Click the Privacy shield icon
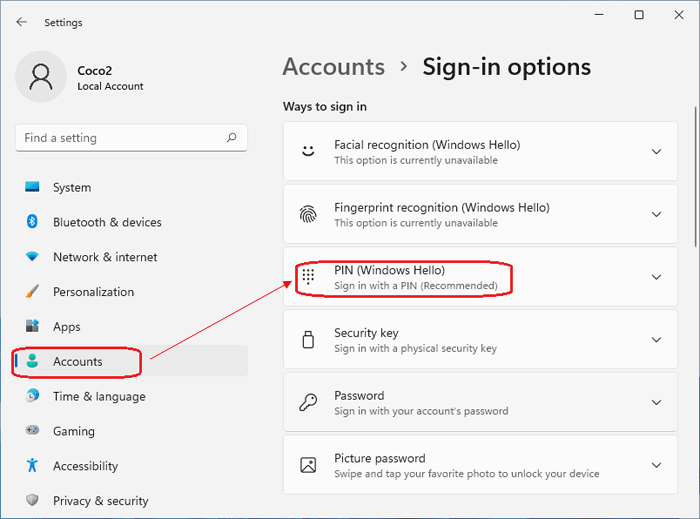 click(32, 500)
